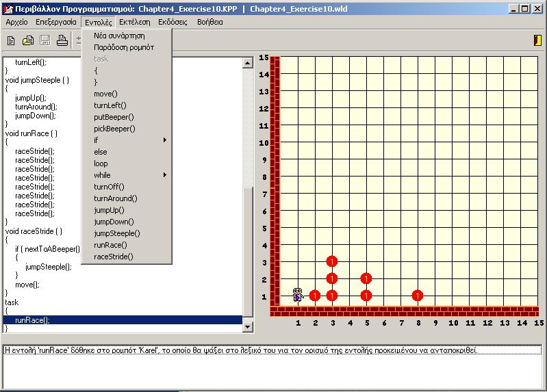The width and height of the screenshot is (547, 392).
Task: Insert putBeeper() from the menu
Action: tap(127, 117)
